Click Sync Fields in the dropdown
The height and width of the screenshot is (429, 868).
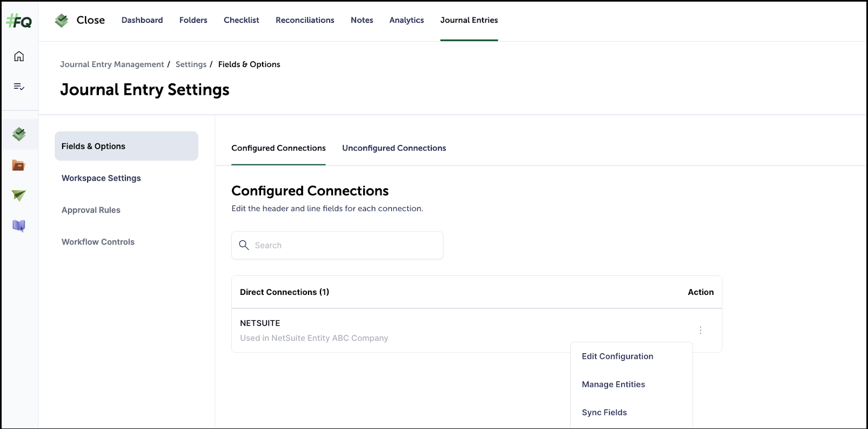(604, 413)
